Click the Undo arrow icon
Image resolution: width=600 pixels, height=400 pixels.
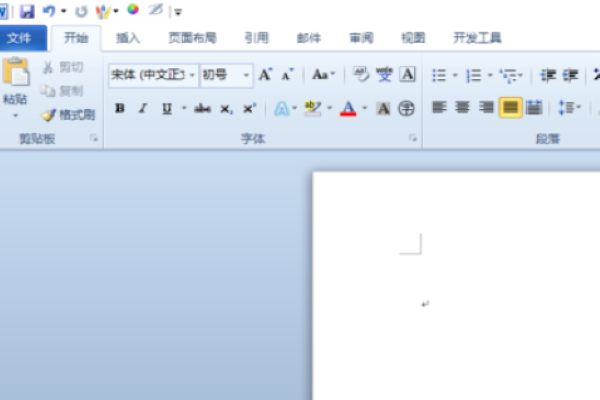click(49, 11)
